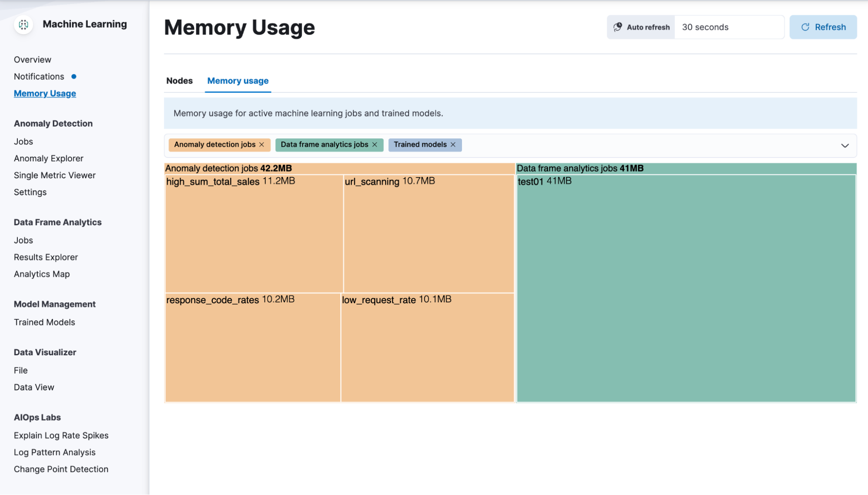Click the Auto refresh icon

point(619,27)
